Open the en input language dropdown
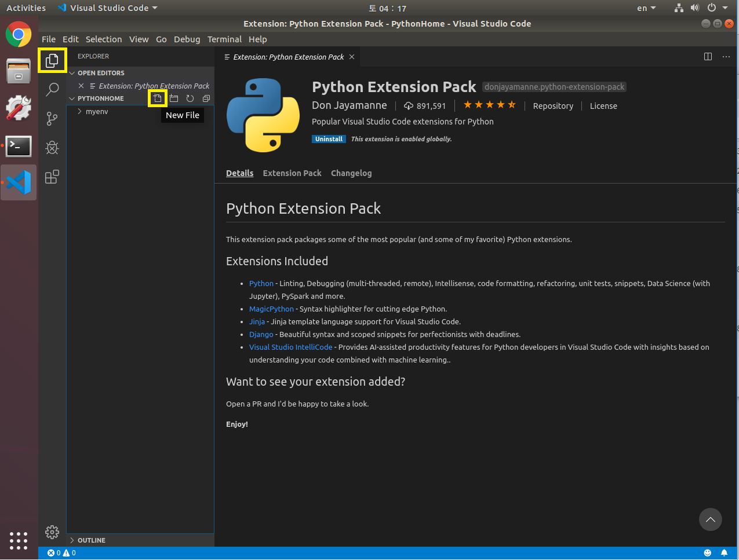This screenshot has width=739, height=560. (x=646, y=8)
